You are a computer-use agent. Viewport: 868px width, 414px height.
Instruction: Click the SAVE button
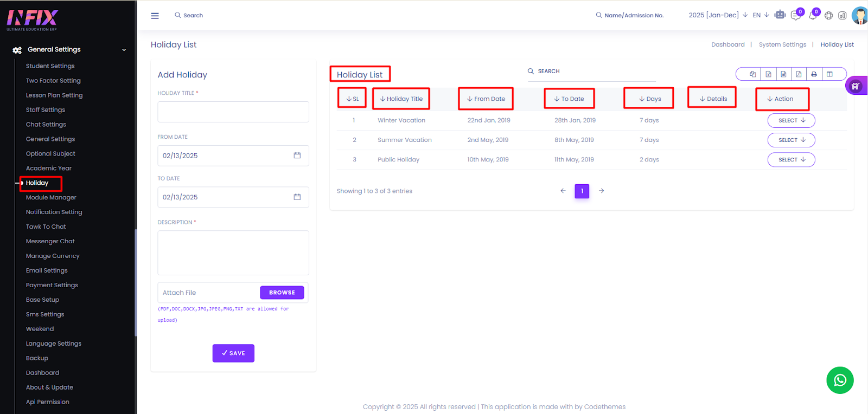(233, 353)
